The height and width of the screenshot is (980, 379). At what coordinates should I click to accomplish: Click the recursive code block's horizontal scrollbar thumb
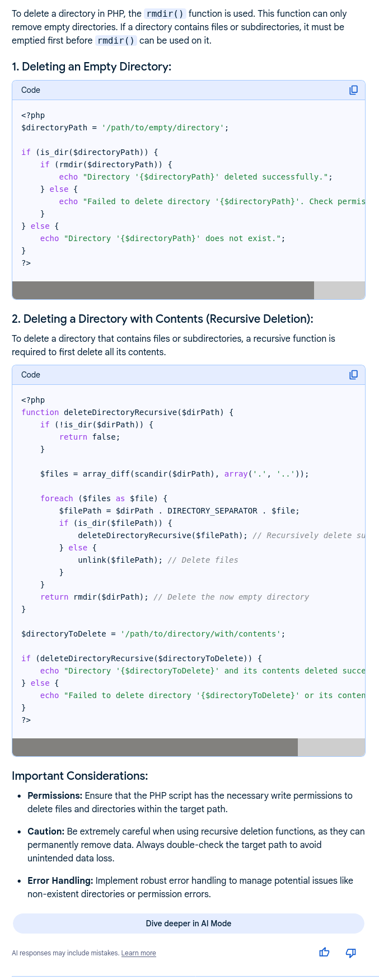pyautogui.click(x=155, y=747)
